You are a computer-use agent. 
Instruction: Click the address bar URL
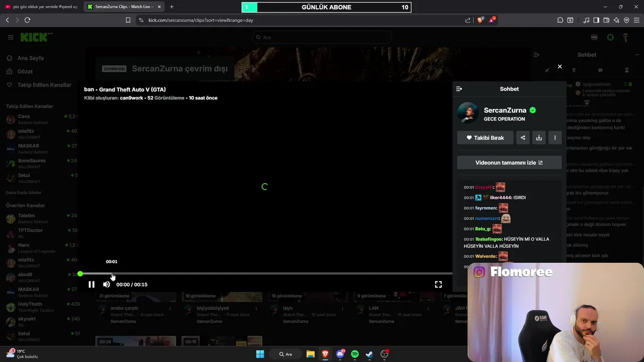point(201,20)
